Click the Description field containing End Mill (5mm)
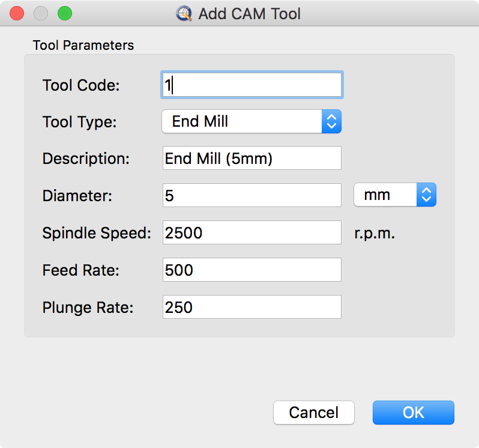The height and width of the screenshot is (448, 479). click(252, 159)
